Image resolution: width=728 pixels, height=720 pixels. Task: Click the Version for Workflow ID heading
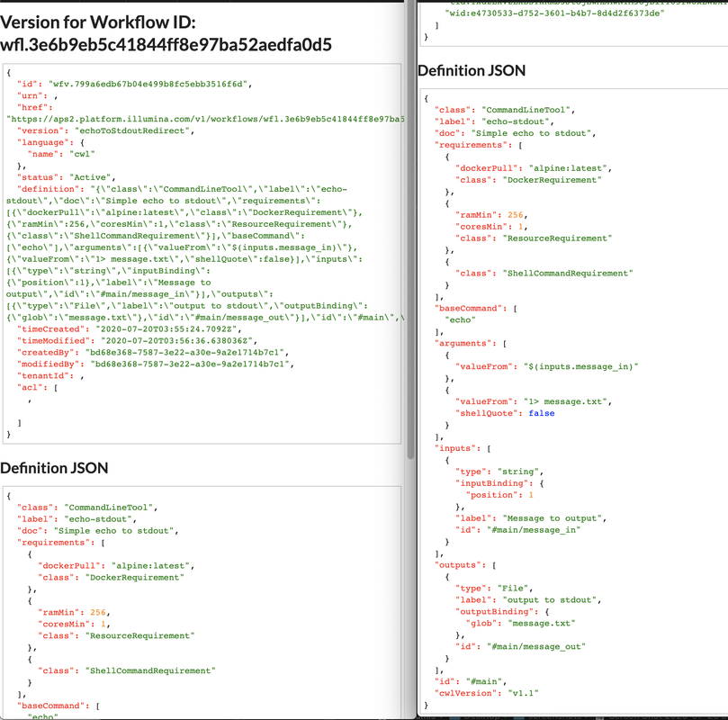coord(166,33)
